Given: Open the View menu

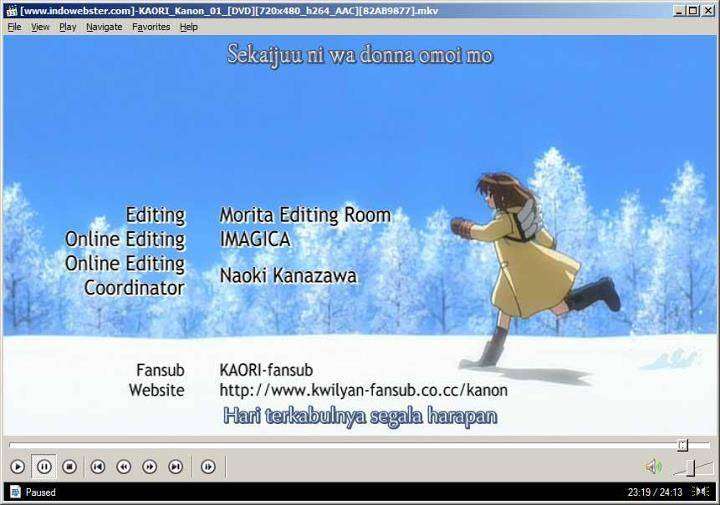Looking at the screenshot, I should pos(40,27).
